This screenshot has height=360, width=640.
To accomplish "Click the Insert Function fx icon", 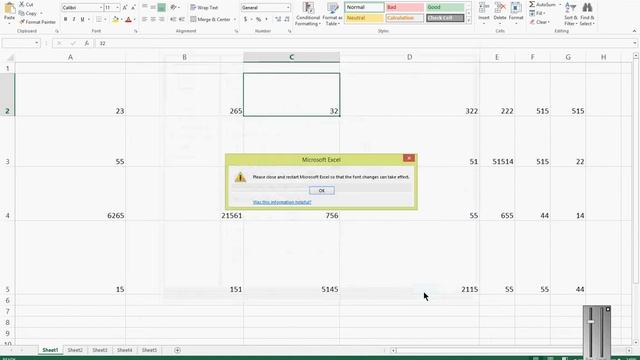I will [87, 43].
